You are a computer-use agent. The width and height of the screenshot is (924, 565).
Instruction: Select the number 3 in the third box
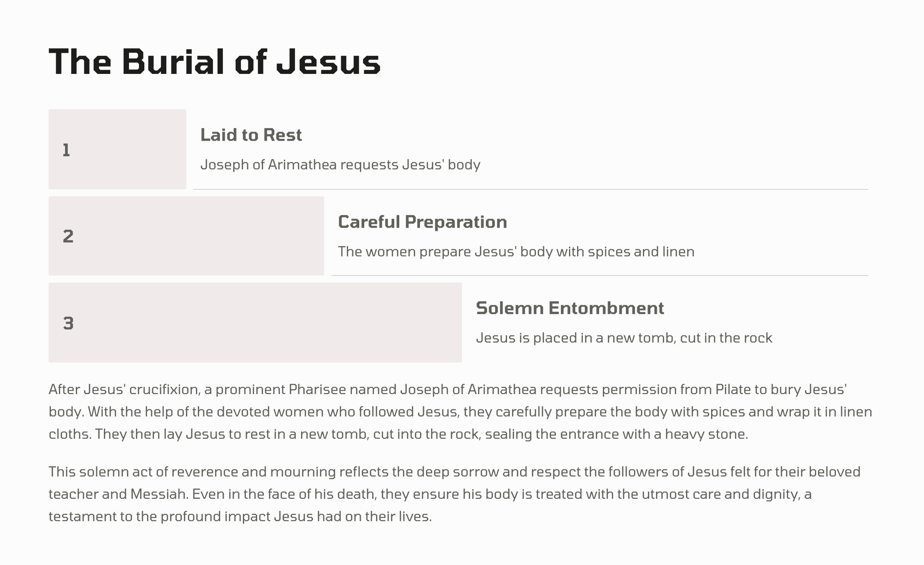pyautogui.click(x=68, y=323)
